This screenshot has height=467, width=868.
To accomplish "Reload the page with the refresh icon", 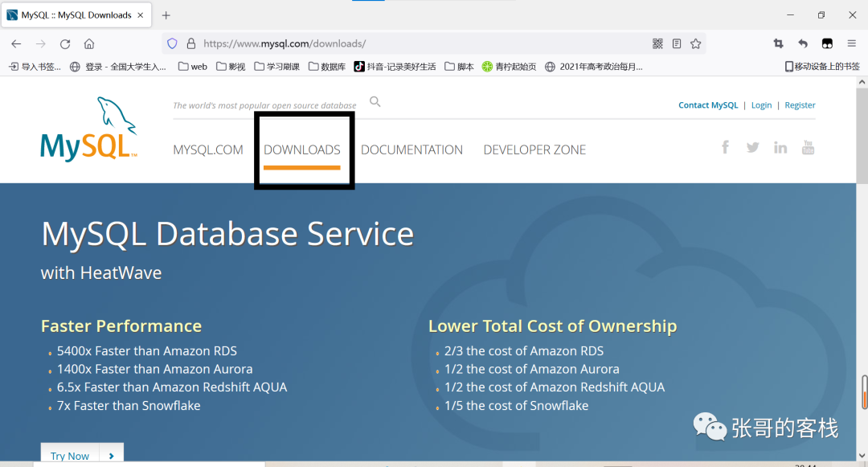I will [65, 43].
